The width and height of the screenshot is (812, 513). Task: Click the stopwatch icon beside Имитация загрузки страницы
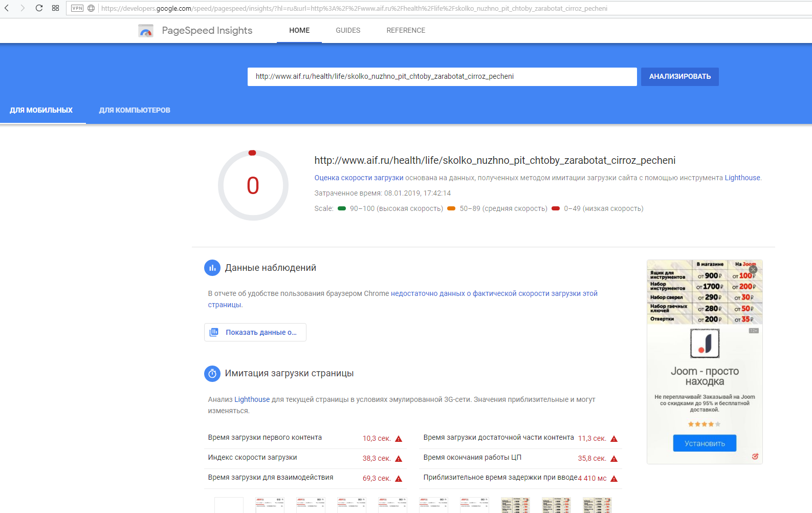tap(212, 374)
